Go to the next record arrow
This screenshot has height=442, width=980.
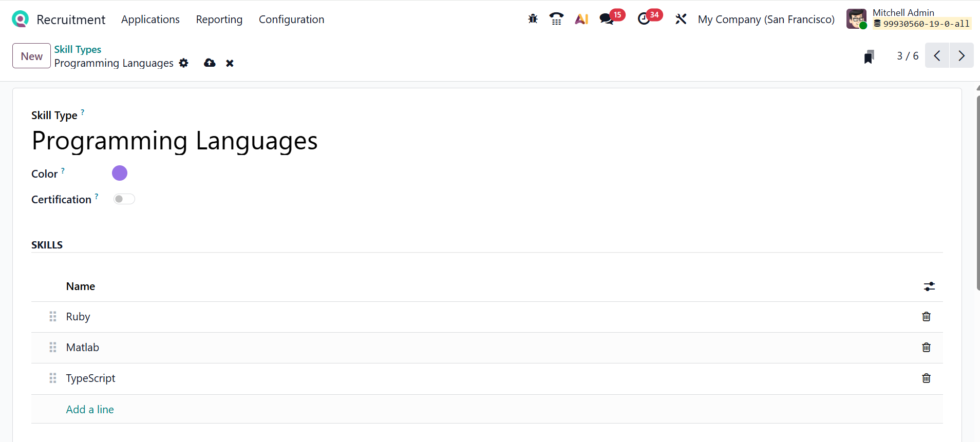click(x=962, y=55)
